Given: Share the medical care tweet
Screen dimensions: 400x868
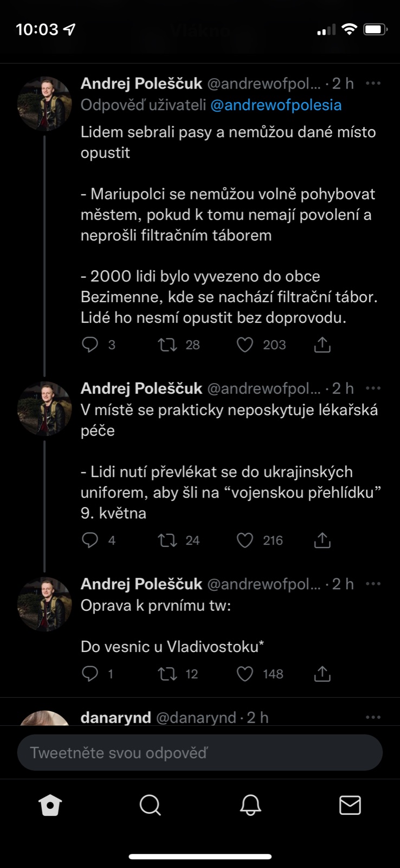Looking at the screenshot, I should coord(322,540).
